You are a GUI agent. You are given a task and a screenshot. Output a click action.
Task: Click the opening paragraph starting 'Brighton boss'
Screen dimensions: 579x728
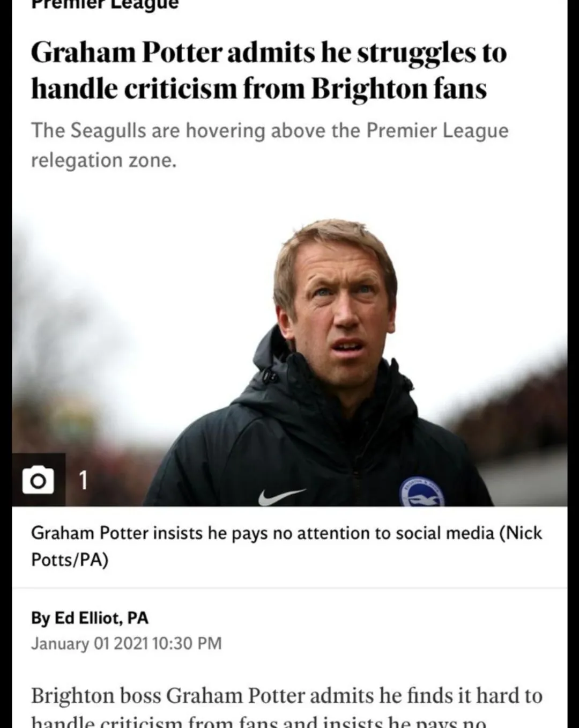[x=286, y=696]
